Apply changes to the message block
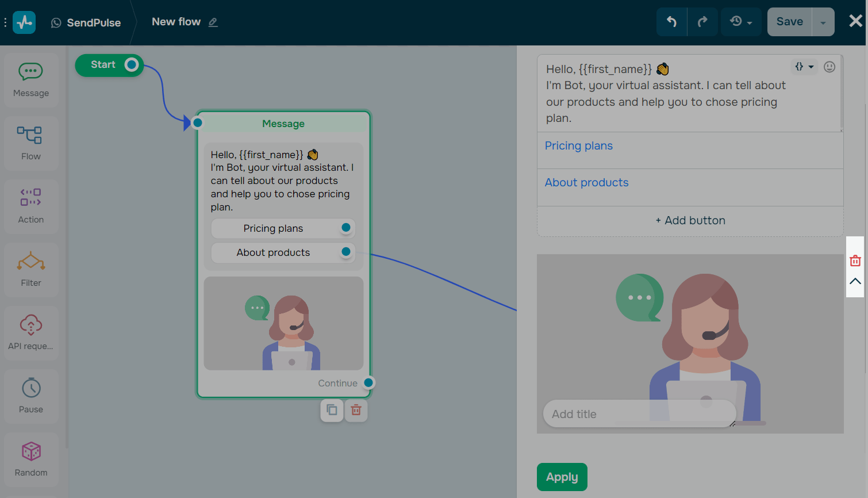Screen dimensions: 868x498 point(562,477)
